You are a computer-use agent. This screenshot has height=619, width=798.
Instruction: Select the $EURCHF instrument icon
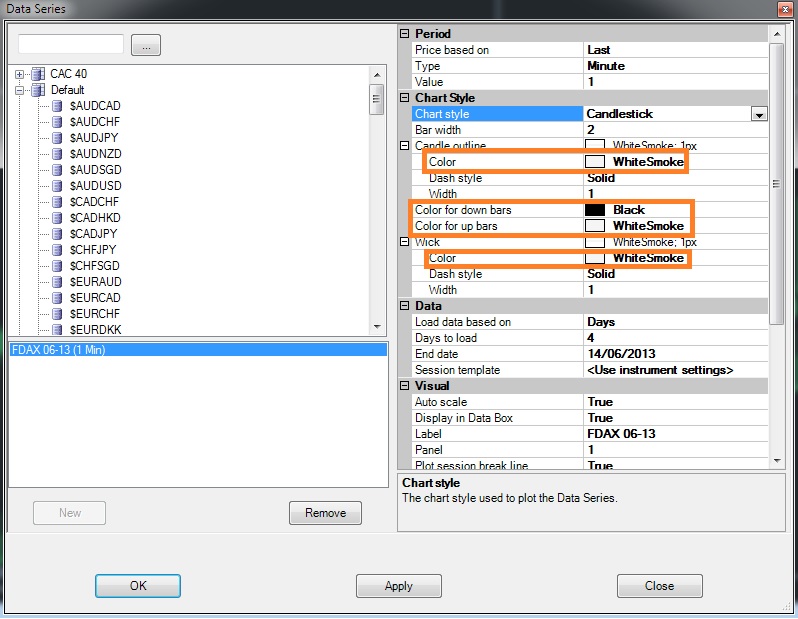point(58,314)
